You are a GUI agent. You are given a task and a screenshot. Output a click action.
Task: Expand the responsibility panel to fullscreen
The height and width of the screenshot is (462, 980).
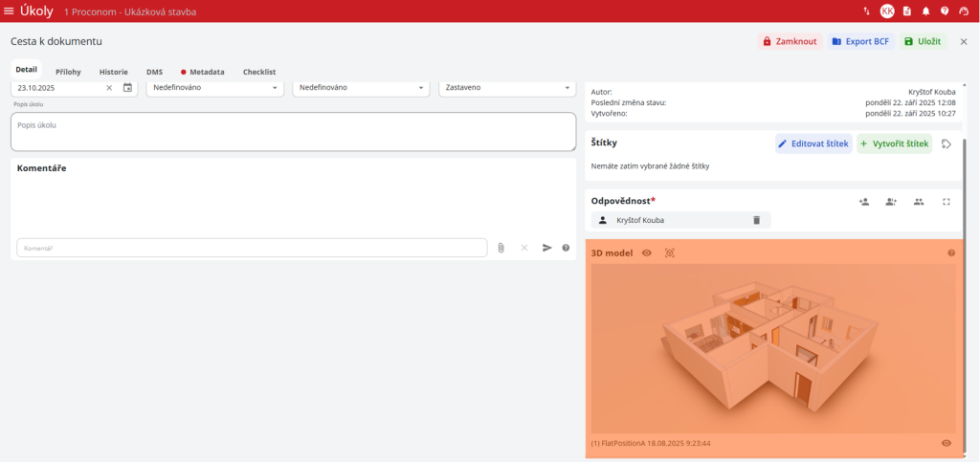(x=947, y=202)
